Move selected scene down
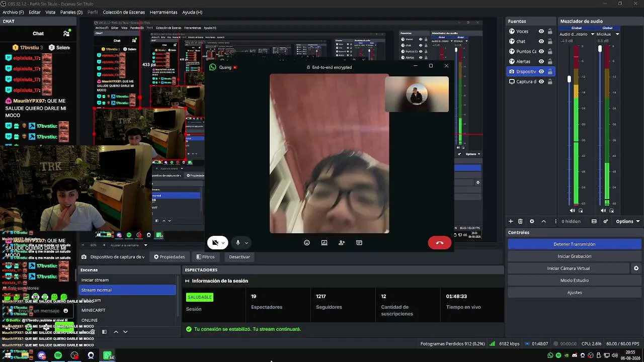 pyautogui.click(x=125, y=332)
